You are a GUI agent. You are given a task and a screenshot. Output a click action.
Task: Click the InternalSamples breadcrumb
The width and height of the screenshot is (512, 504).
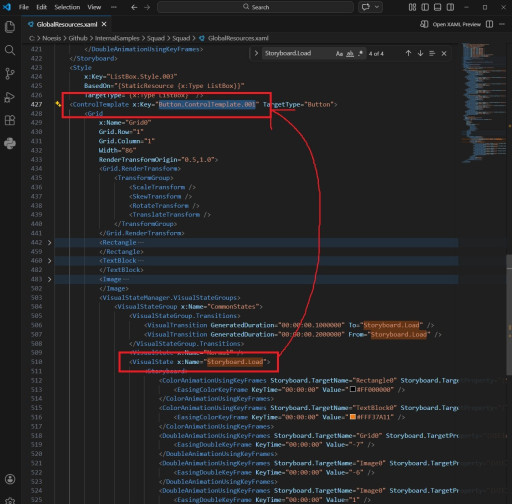click(x=117, y=38)
